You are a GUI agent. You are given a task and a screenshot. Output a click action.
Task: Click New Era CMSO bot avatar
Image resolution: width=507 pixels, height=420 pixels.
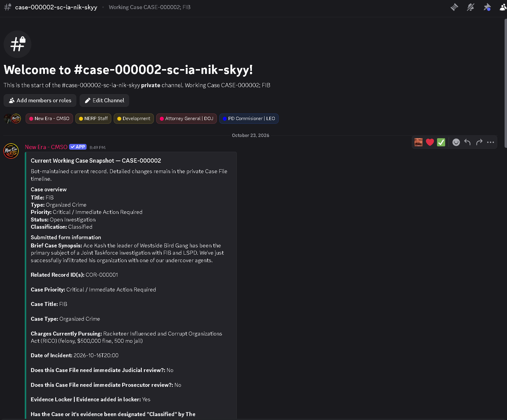pyautogui.click(x=11, y=151)
